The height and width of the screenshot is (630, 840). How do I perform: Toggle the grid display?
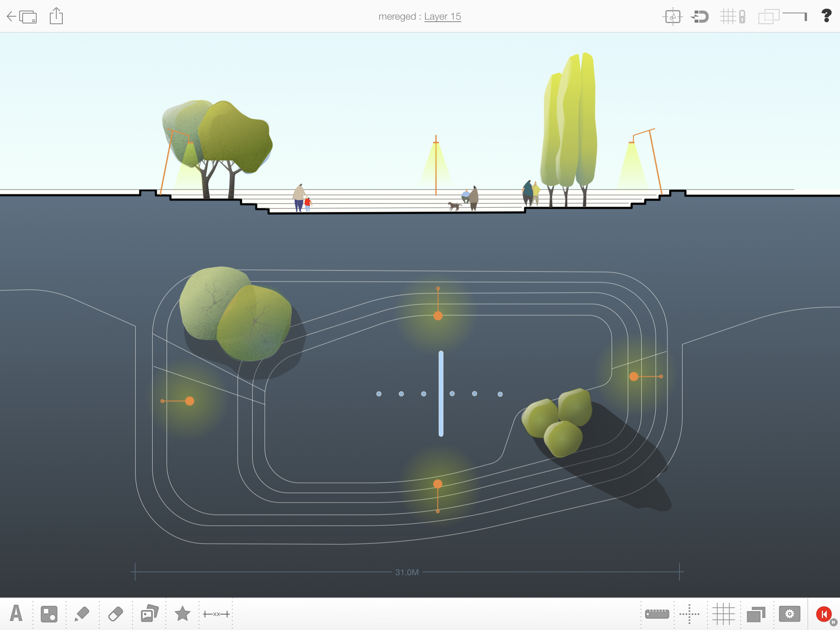click(723, 614)
